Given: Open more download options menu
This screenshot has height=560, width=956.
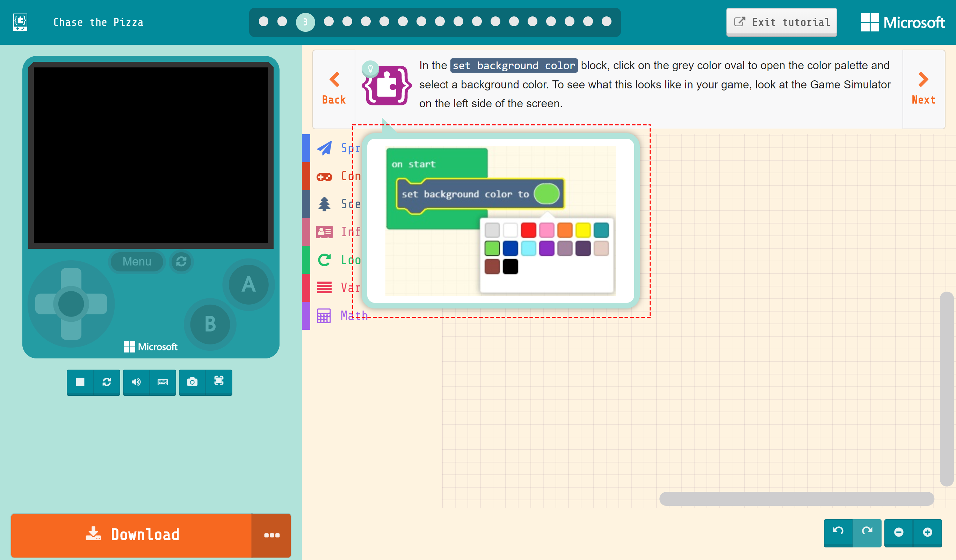Looking at the screenshot, I should (271, 535).
